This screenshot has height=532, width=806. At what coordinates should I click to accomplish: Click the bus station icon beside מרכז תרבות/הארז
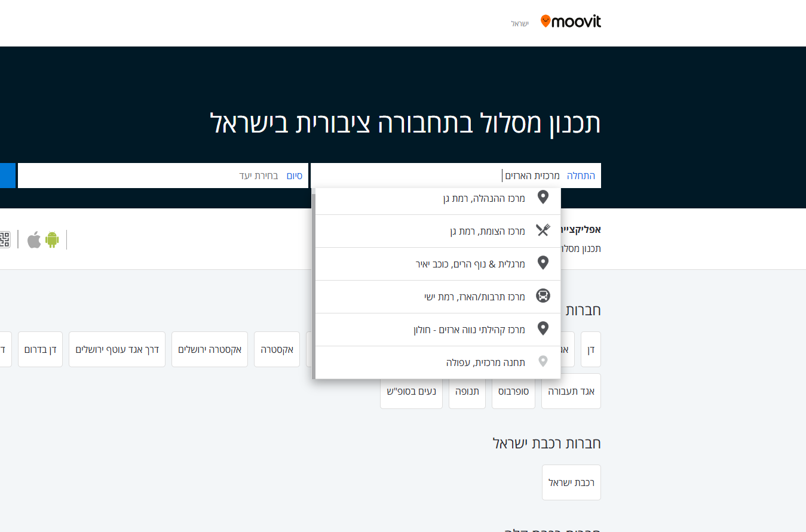point(543,296)
